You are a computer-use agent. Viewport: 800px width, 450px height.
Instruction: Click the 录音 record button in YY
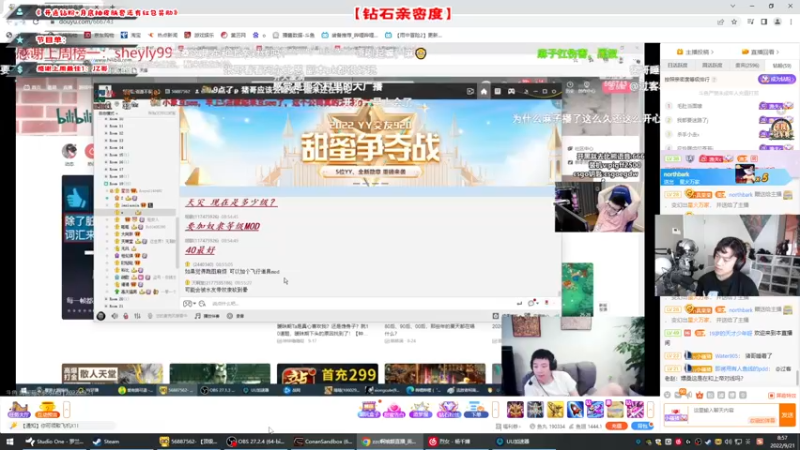[x=236, y=316]
